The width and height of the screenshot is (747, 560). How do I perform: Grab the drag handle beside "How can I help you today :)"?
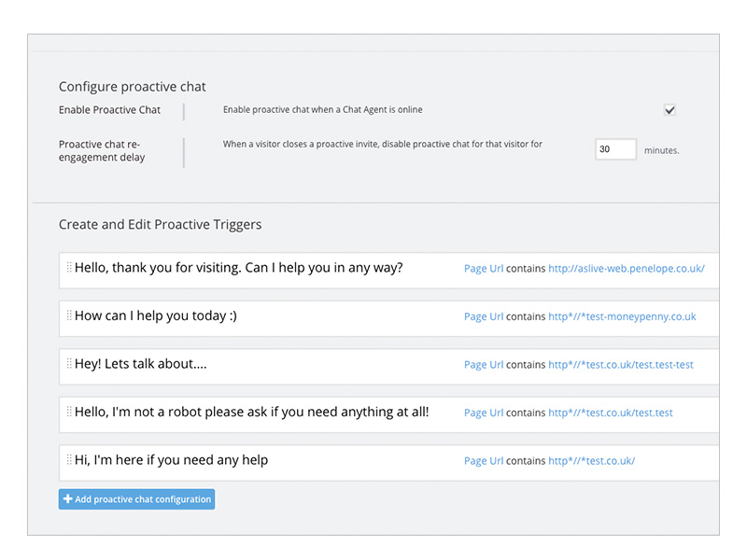click(x=69, y=316)
